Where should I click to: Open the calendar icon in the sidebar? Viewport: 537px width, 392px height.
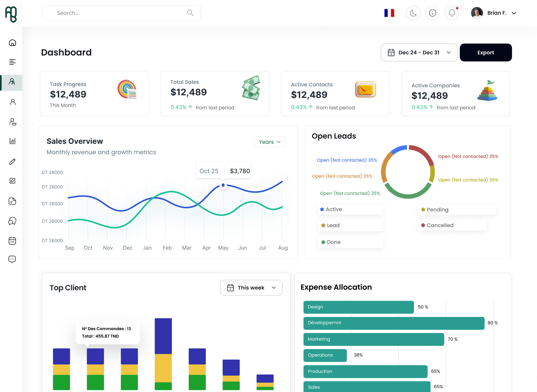tap(12, 241)
